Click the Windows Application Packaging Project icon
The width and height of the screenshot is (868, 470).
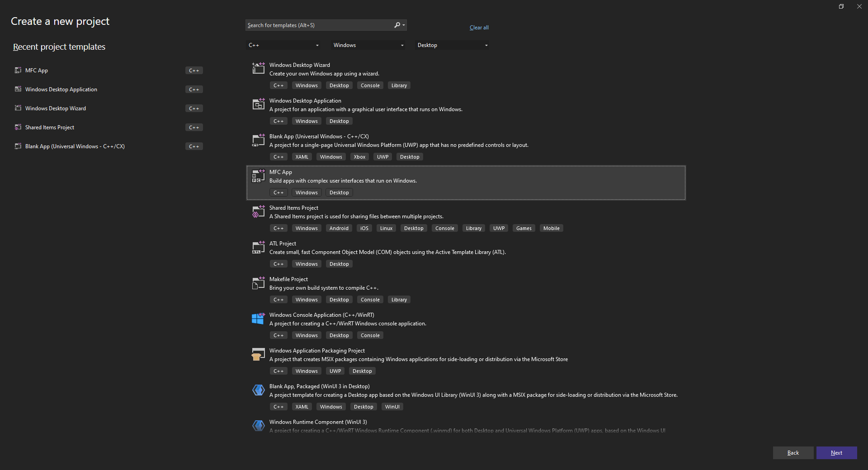pos(258,354)
